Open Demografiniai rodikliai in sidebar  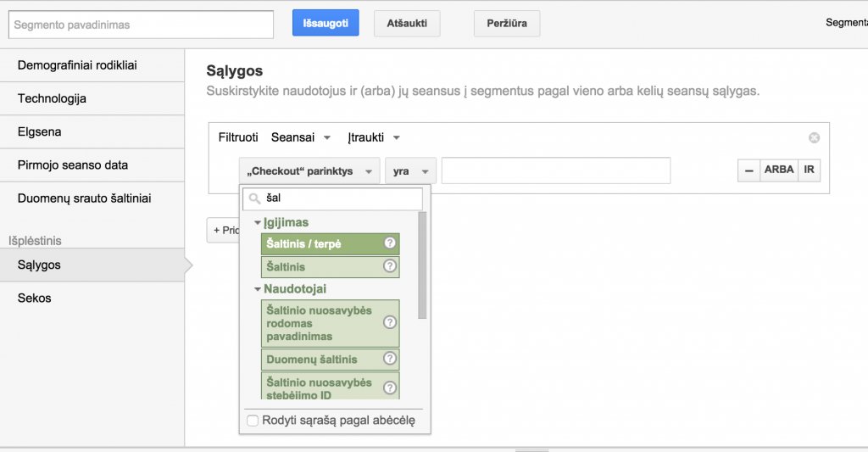coord(77,65)
